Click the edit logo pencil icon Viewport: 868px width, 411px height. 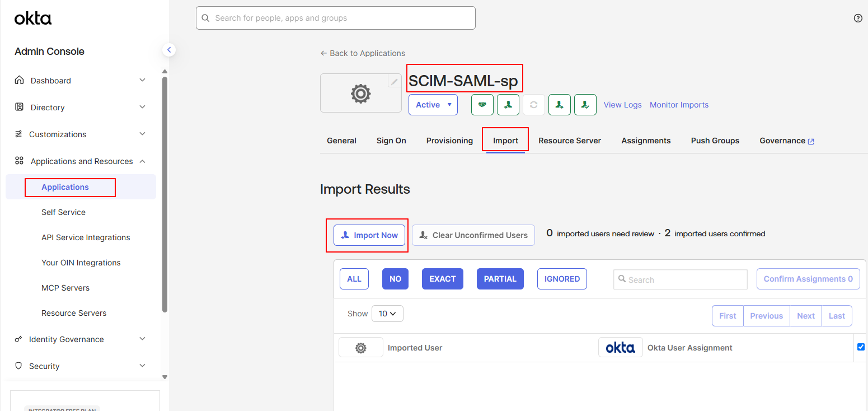point(395,82)
